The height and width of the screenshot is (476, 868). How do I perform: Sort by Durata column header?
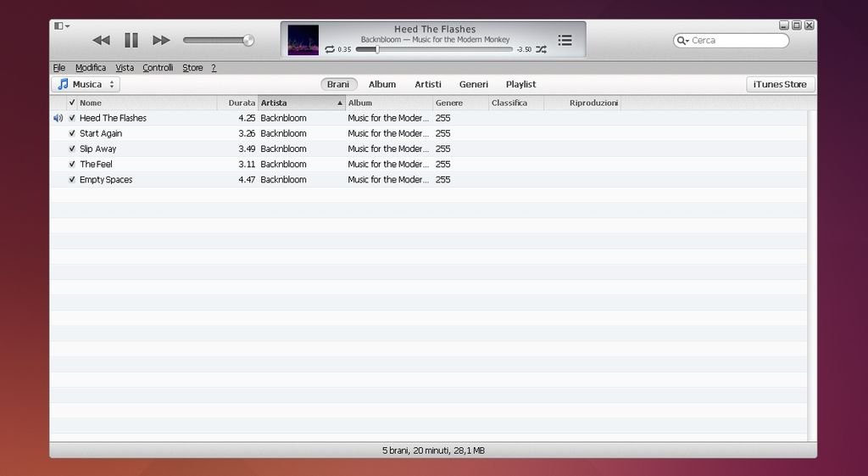pyautogui.click(x=238, y=103)
